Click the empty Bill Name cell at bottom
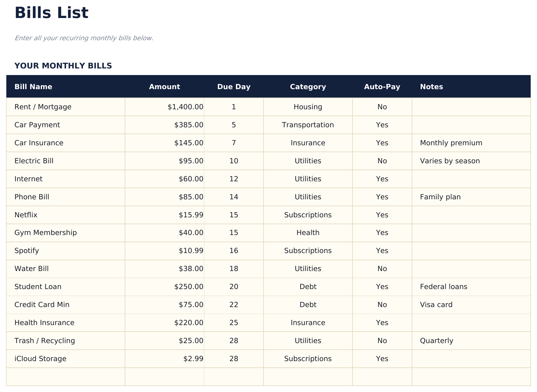The image size is (537, 392). pyautogui.click(x=65, y=376)
